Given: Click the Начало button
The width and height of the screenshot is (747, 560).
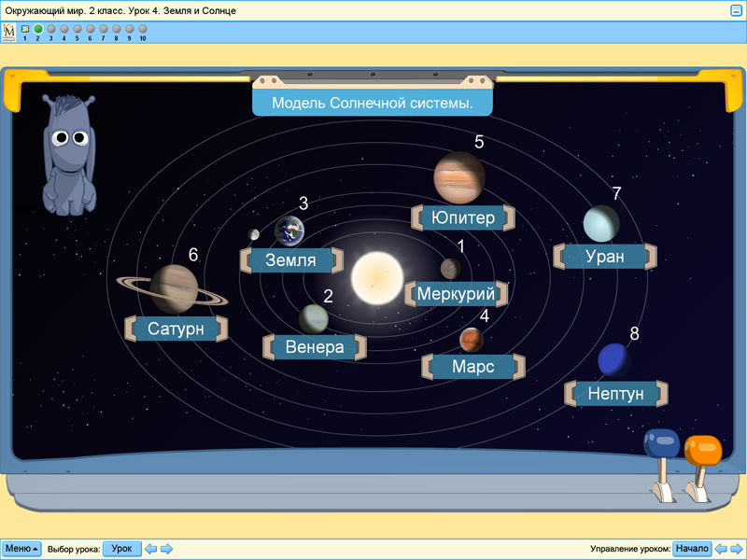Looking at the screenshot, I should [x=692, y=549].
